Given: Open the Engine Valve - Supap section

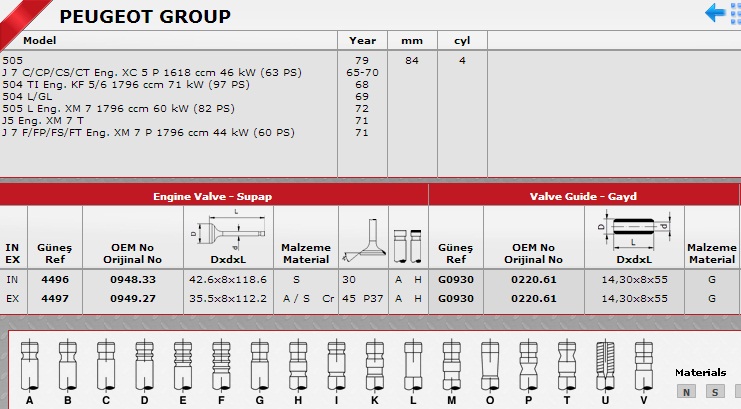Looking at the screenshot, I should pos(212,196).
